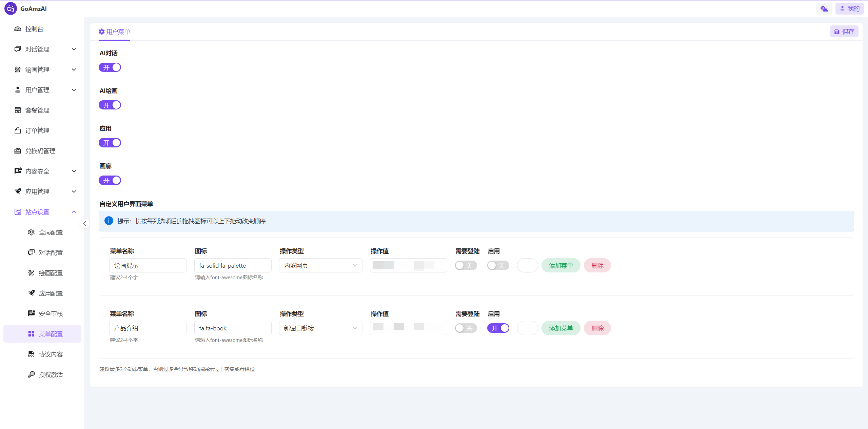This screenshot has width=868, height=429.
Task: Click the 兑换码管理 gift icon
Action: [18, 151]
